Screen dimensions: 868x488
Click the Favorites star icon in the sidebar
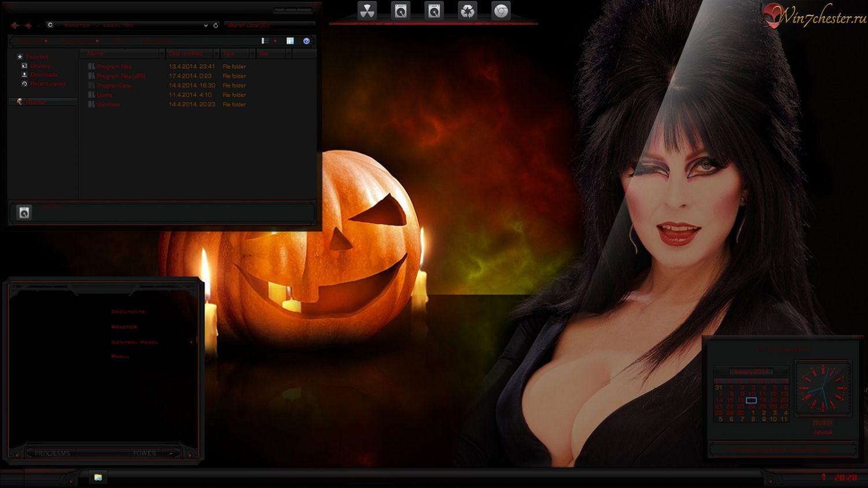point(20,57)
